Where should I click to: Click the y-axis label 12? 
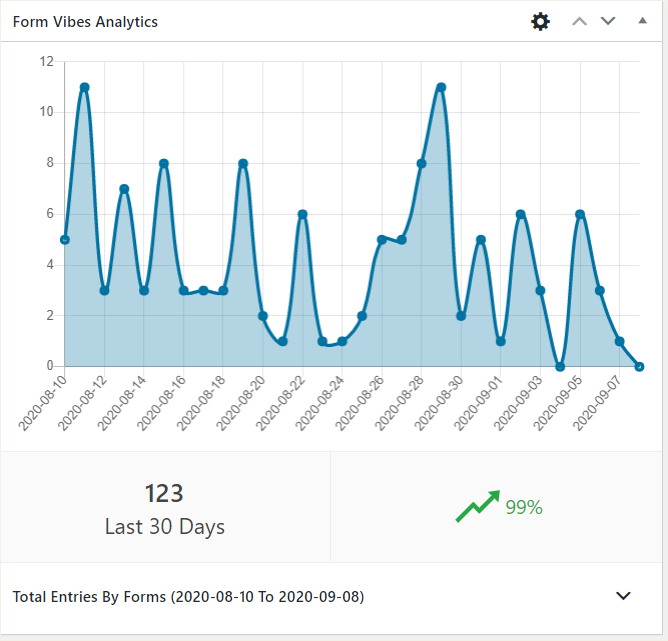click(x=46, y=62)
